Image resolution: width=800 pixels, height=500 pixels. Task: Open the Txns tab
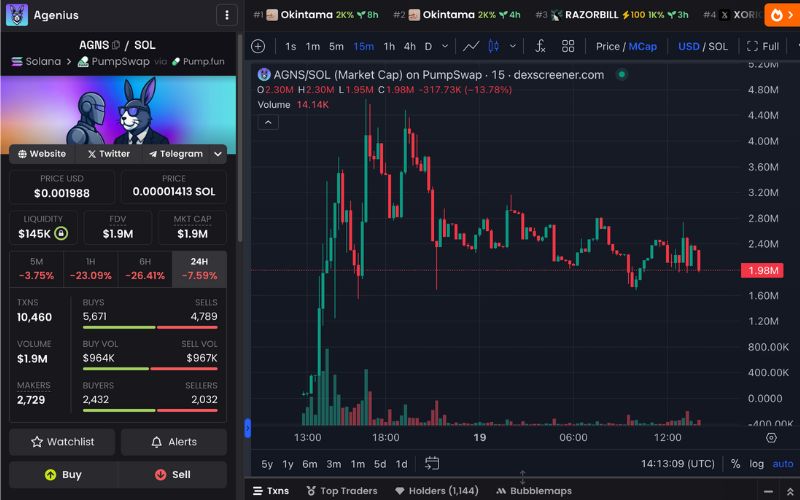click(271, 491)
